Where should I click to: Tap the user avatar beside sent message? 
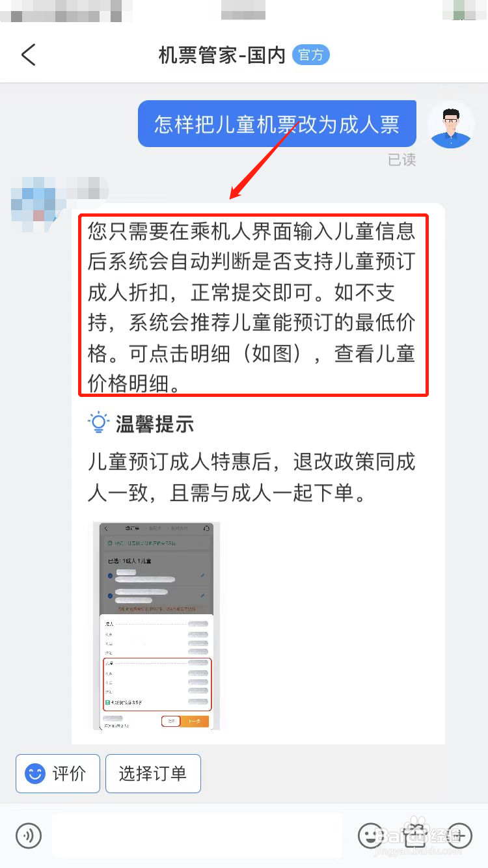click(x=450, y=124)
